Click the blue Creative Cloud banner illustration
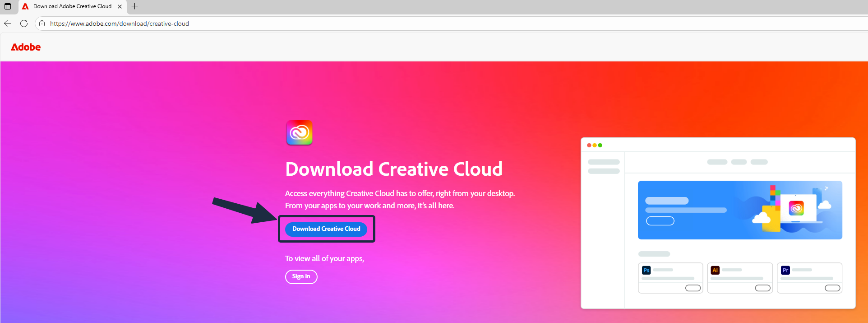This screenshot has height=323, width=868. [x=740, y=210]
